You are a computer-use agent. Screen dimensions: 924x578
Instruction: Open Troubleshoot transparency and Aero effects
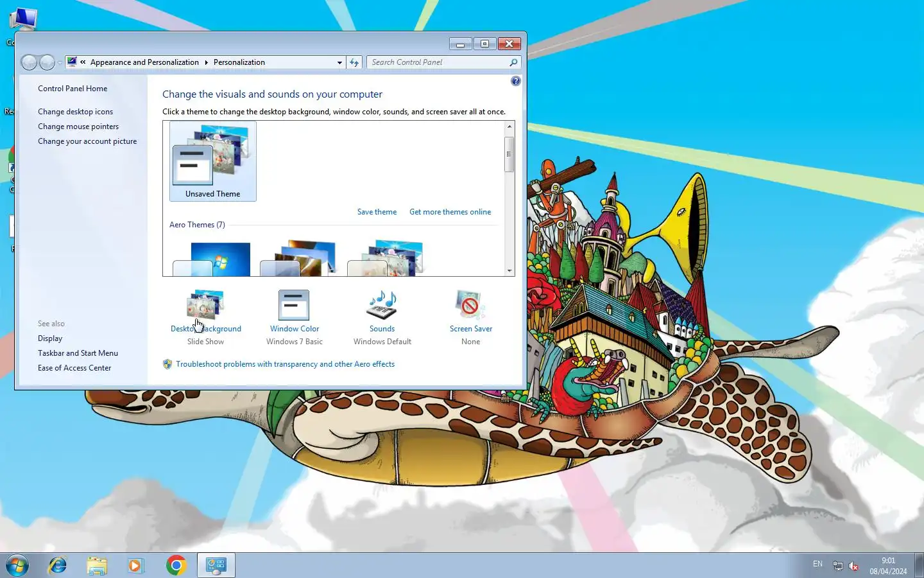coord(285,364)
